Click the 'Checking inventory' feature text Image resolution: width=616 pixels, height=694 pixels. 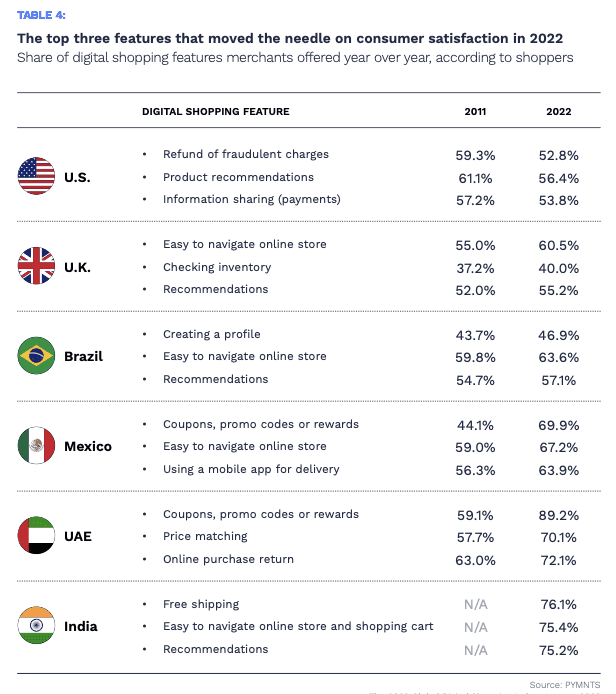click(x=217, y=267)
